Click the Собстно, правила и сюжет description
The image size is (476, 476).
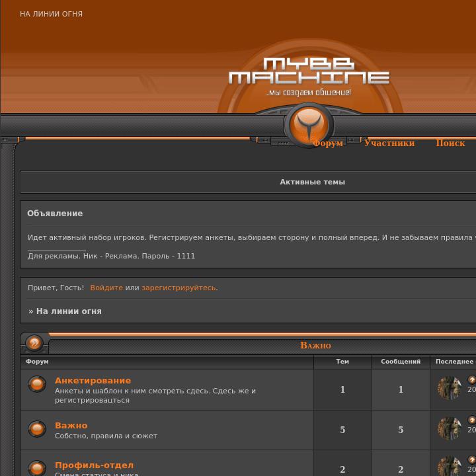pos(106,436)
